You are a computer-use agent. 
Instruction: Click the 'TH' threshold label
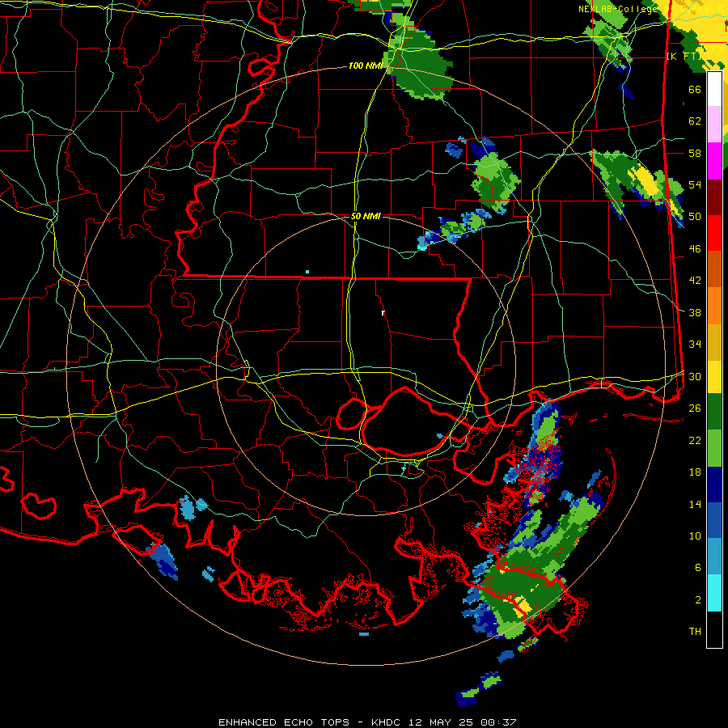tap(695, 632)
